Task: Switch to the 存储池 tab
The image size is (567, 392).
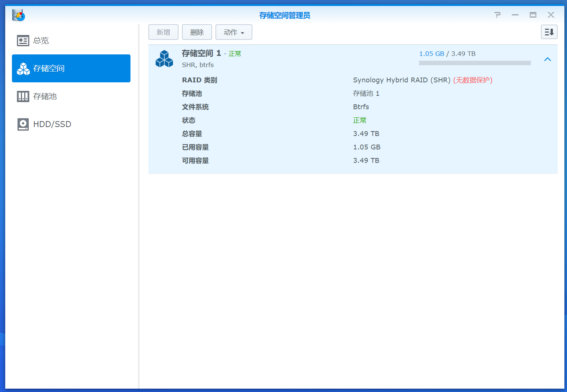Action: click(x=71, y=97)
